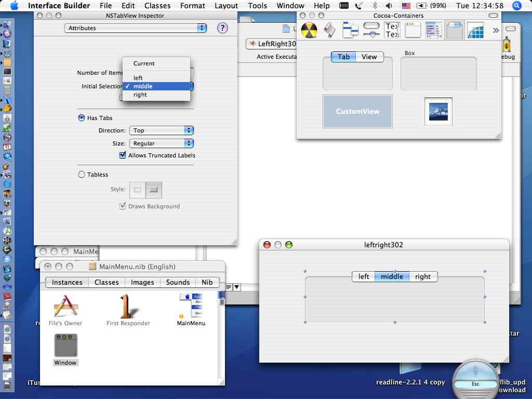Open the Size popup showing Regular
This screenshot has height=399, width=532.
tap(162, 143)
